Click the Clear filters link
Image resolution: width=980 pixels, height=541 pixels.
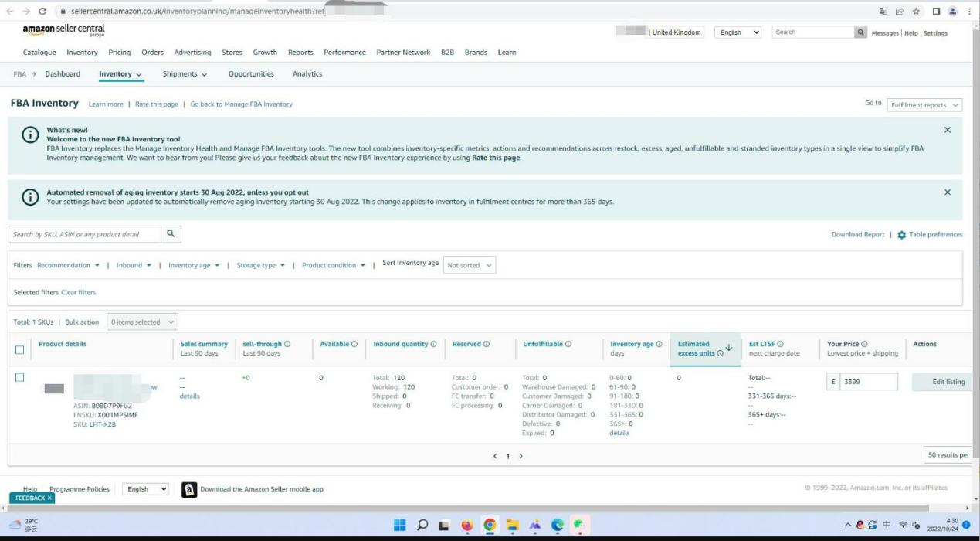(x=78, y=292)
